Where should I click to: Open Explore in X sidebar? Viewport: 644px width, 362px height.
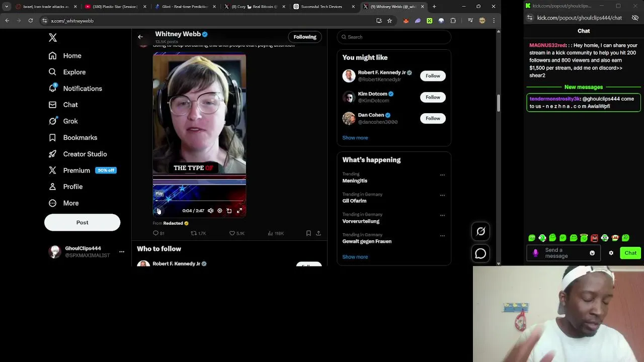(67, 72)
